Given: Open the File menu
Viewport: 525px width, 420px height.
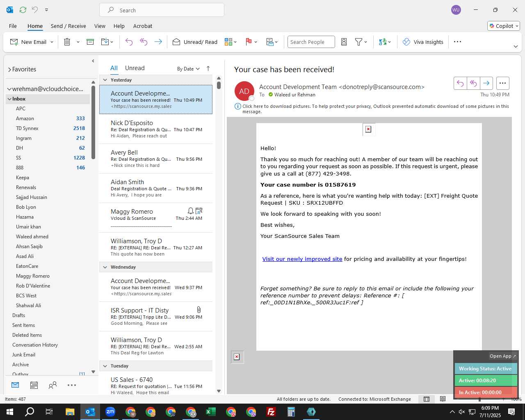Looking at the screenshot, I should pyautogui.click(x=13, y=26).
